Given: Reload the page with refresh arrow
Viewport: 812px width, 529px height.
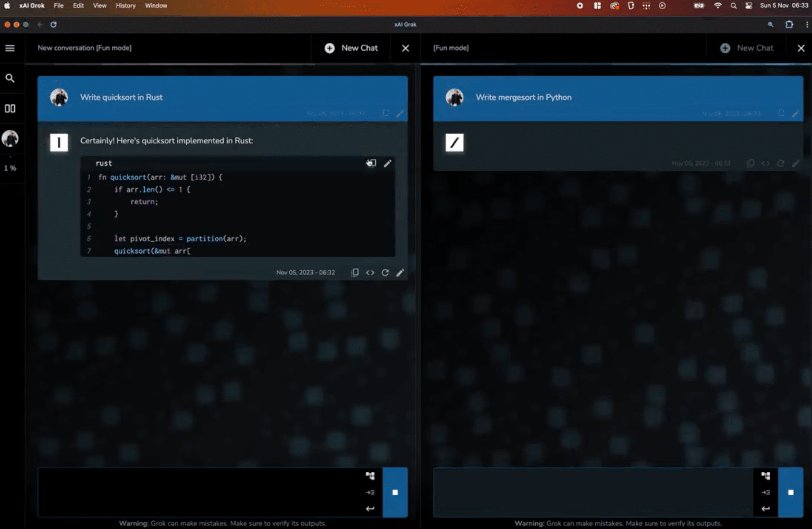Looking at the screenshot, I should coord(53,25).
